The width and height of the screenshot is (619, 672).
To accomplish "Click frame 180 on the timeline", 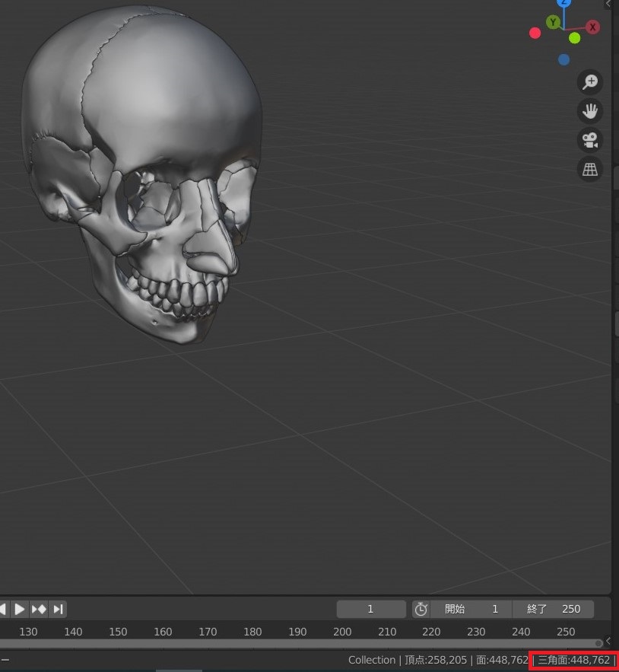I will pos(252,632).
